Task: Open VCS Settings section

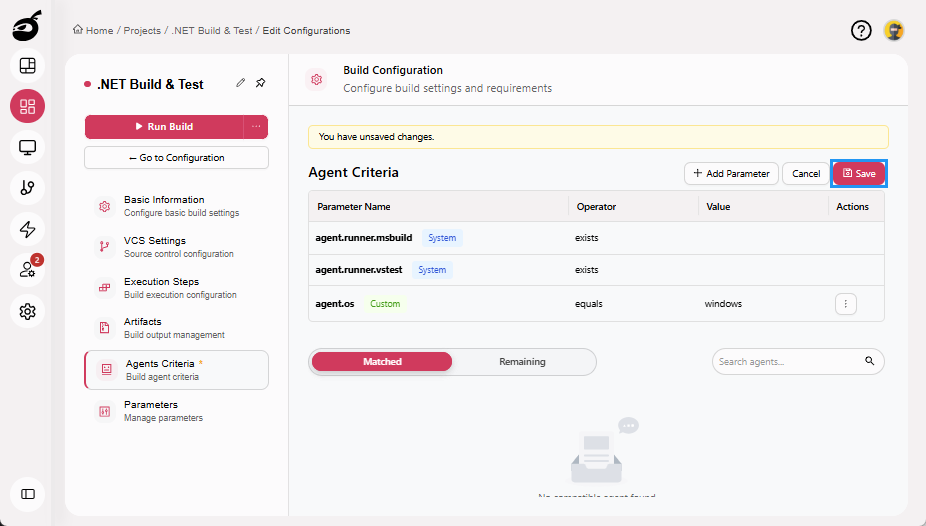Action: point(177,247)
